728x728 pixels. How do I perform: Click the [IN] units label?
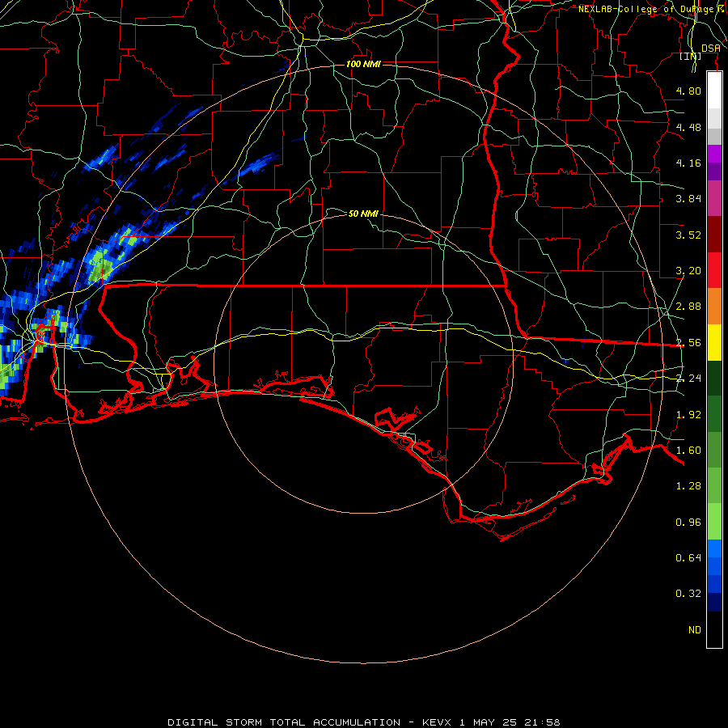pyautogui.click(x=690, y=56)
